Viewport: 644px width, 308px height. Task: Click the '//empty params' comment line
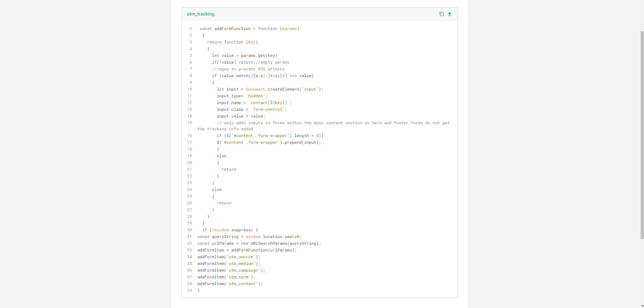point(251,62)
